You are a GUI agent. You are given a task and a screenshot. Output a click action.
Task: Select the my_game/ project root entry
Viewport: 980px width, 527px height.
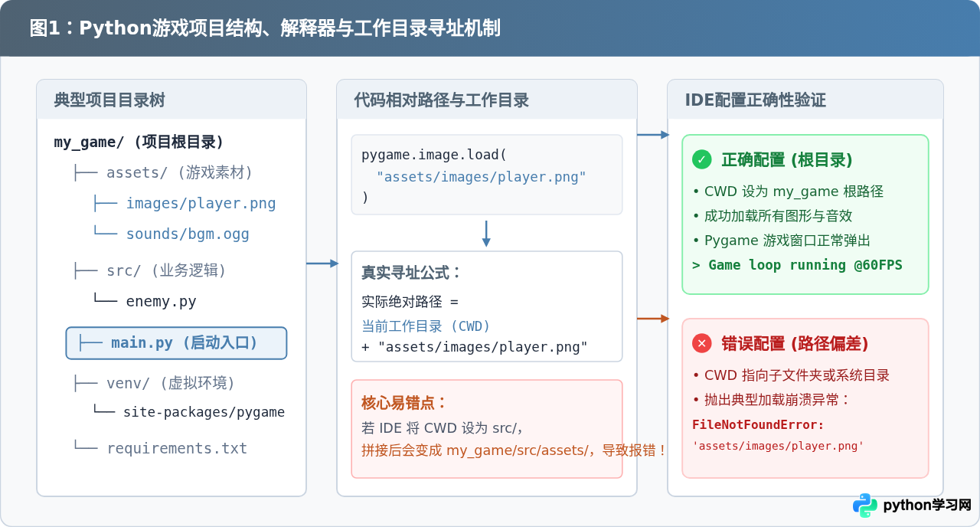click(x=139, y=142)
